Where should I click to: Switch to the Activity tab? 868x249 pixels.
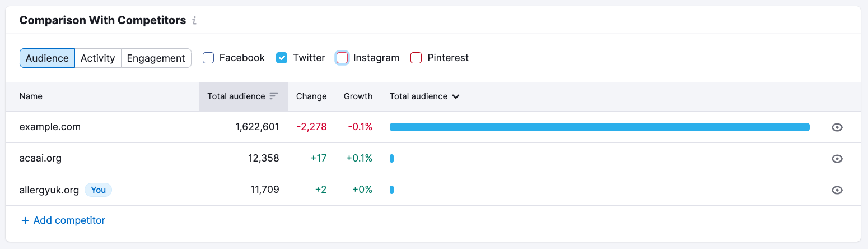pyautogui.click(x=97, y=58)
